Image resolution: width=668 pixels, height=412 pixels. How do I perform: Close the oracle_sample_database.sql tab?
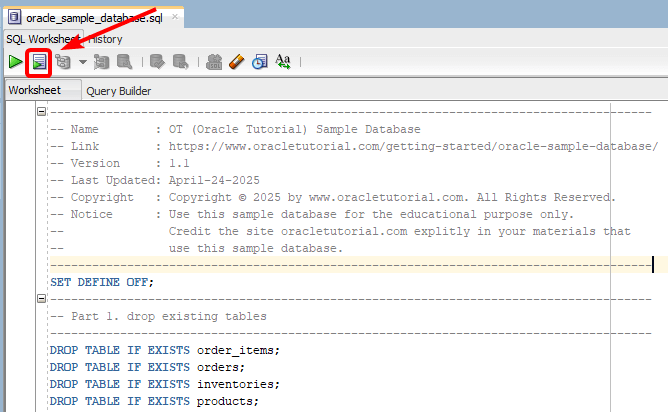click(175, 17)
